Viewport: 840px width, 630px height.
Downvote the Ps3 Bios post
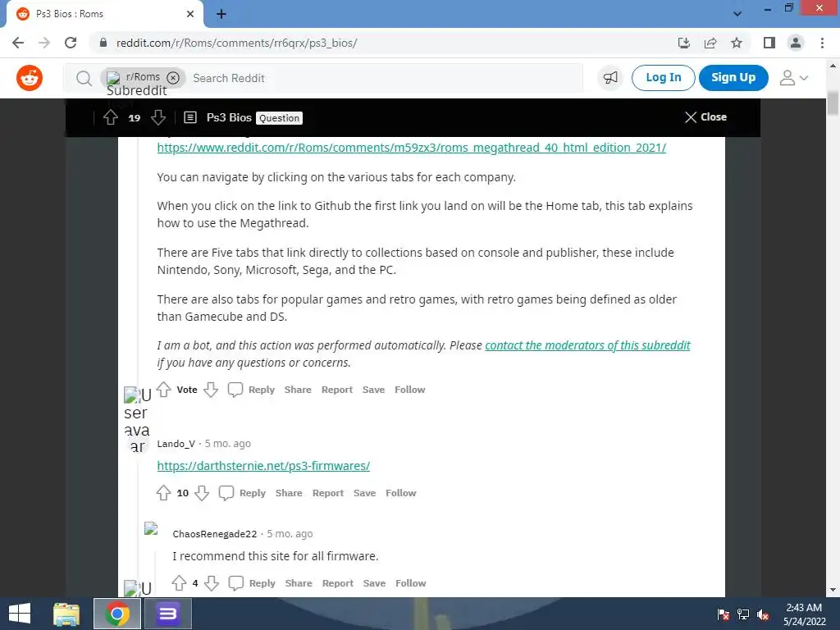158,117
